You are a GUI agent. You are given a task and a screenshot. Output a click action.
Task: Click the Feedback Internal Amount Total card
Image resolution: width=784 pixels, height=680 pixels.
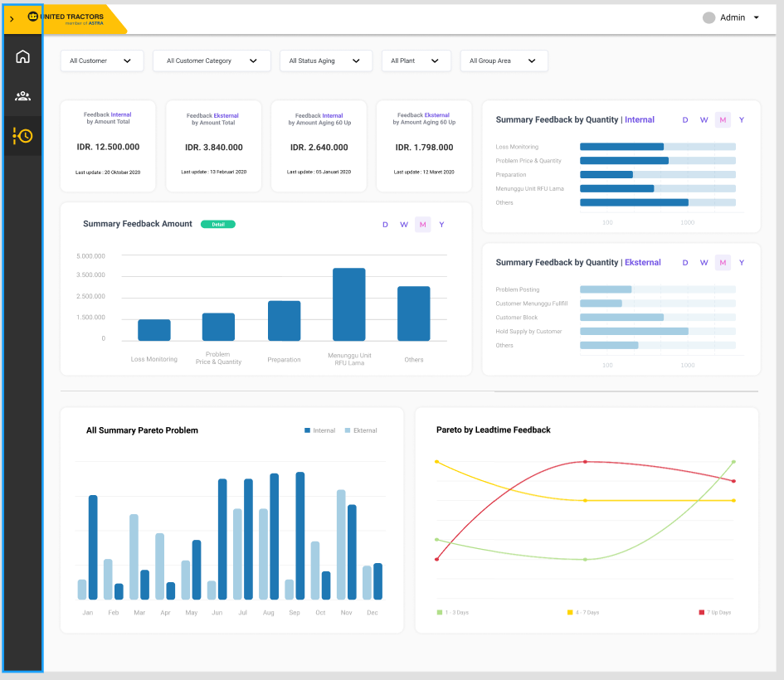108,146
